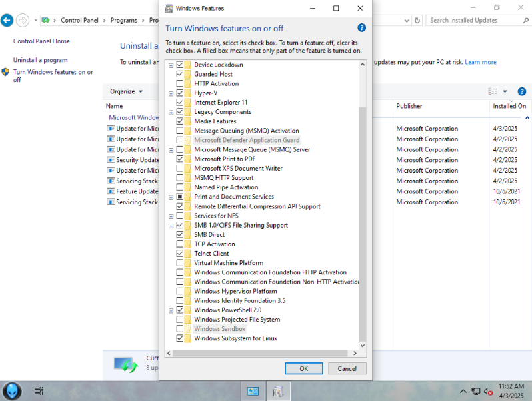Open Control Panel Home link
The width and height of the screenshot is (532, 401).
pyautogui.click(x=41, y=41)
